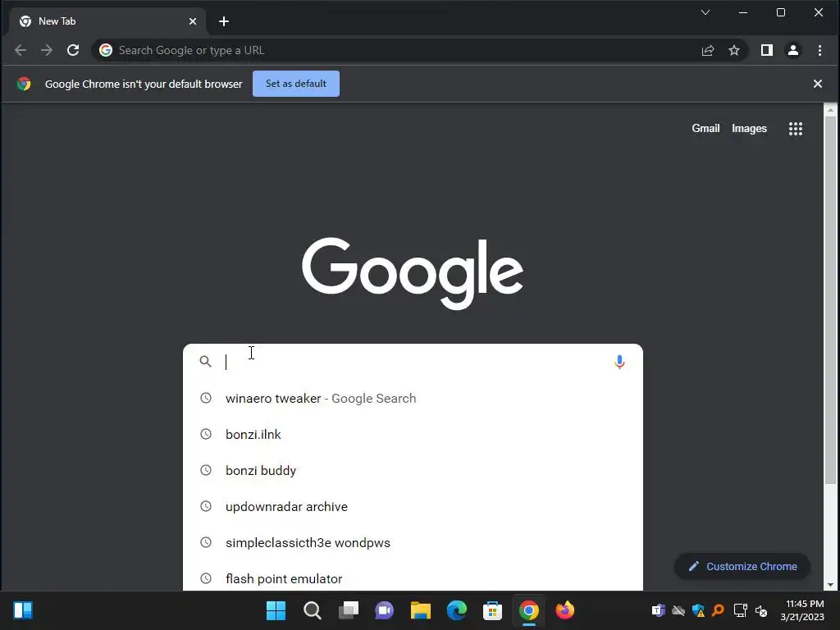Click the Chrome taskbar icon
This screenshot has height=630, width=840.
click(529, 610)
